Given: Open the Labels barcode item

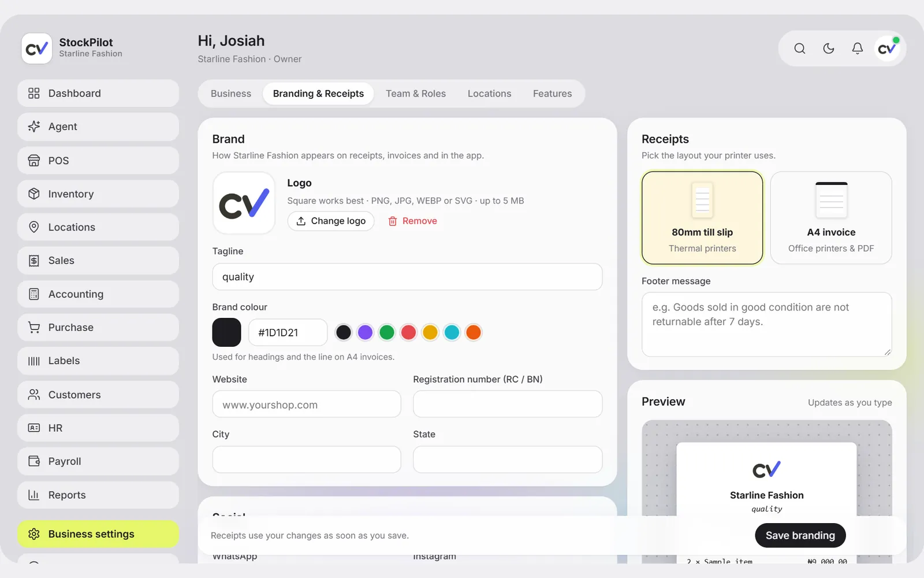Looking at the screenshot, I should click(98, 361).
